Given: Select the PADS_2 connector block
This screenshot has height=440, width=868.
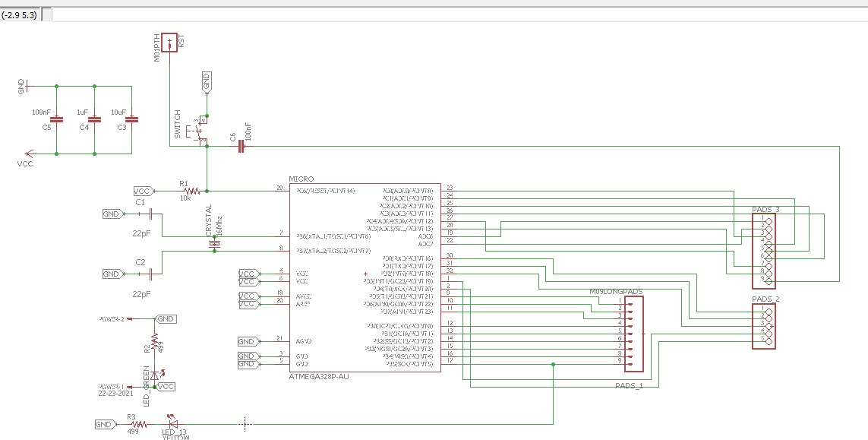Looking at the screenshot, I should (x=763, y=326).
